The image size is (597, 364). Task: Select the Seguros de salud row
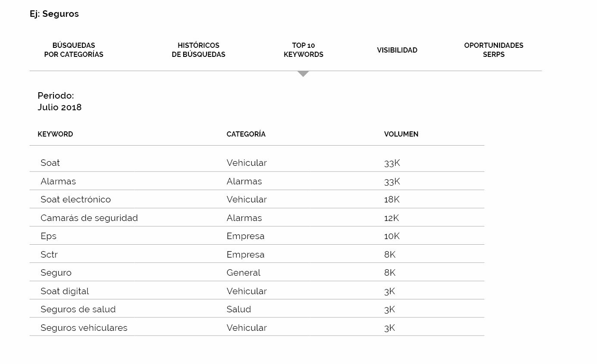click(x=257, y=309)
